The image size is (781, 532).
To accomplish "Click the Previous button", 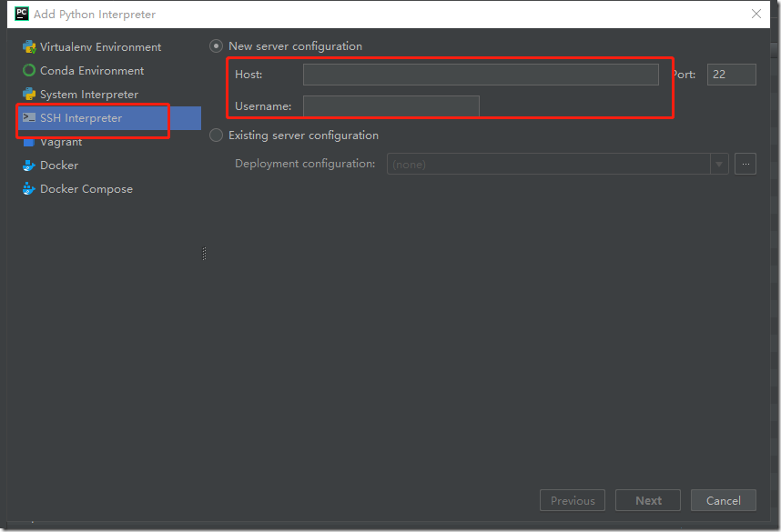I will (573, 500).
